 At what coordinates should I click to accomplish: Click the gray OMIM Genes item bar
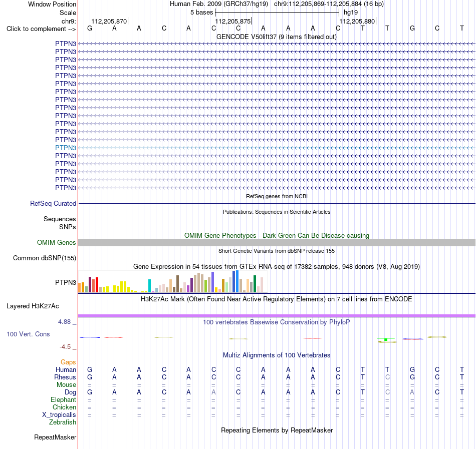tap(277, 243)
